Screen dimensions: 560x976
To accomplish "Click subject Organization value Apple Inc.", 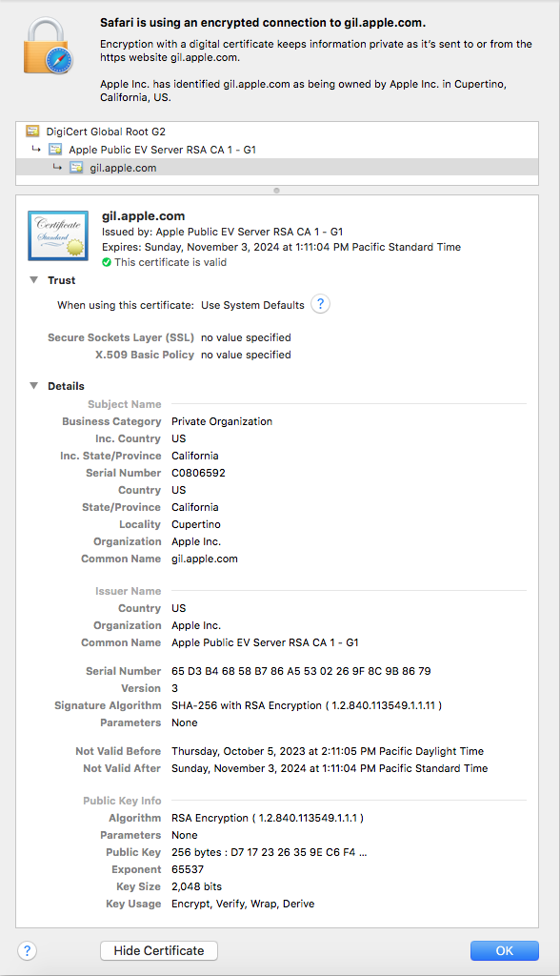I will click(x=196, y=541).
